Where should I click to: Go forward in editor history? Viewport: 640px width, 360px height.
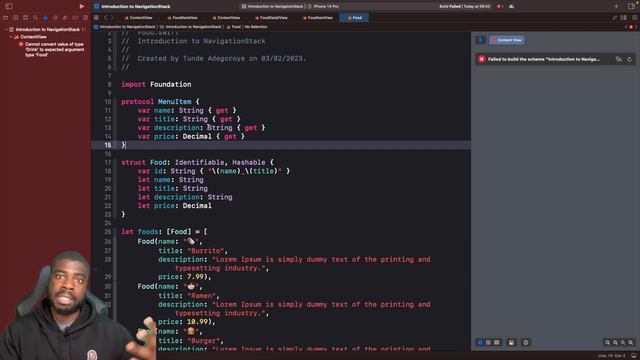[112, 18]
